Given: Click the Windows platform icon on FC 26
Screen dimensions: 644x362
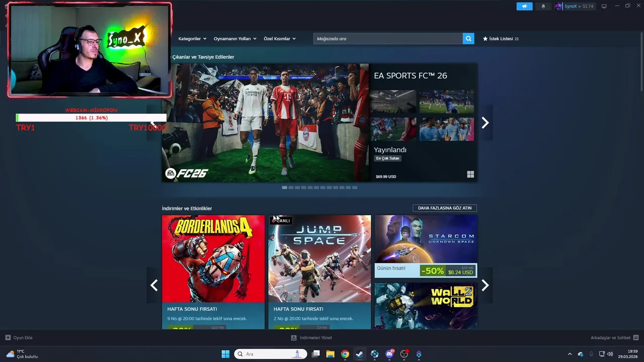Looking at the screenshot, I should pyautogui.click(x=470, y=174).
